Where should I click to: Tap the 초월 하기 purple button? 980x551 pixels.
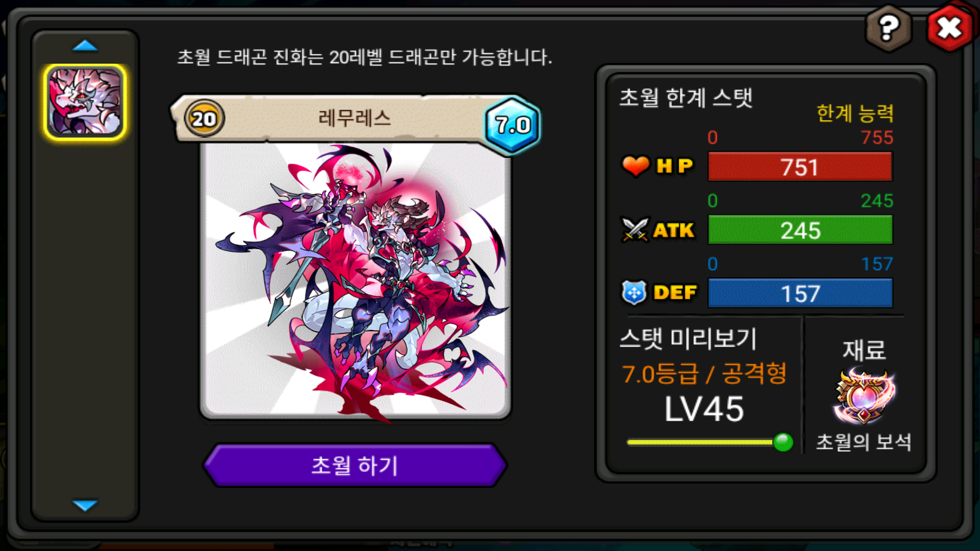[355, 465]
